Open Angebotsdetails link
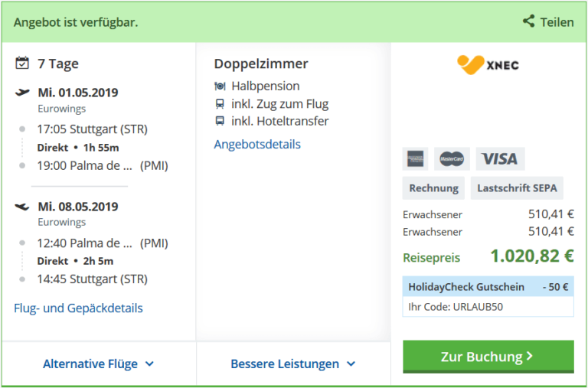The image size is (588, 388). coord(257,145)
